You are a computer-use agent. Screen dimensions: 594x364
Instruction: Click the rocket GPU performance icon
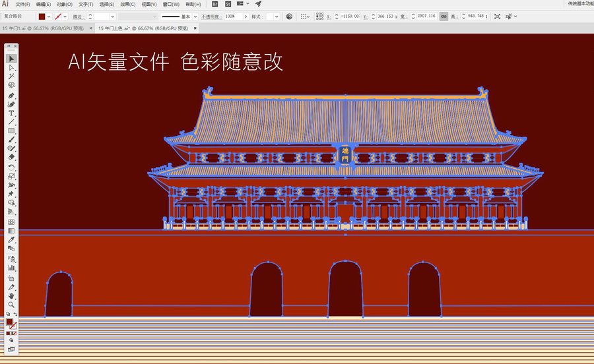[x=258, y=4]
